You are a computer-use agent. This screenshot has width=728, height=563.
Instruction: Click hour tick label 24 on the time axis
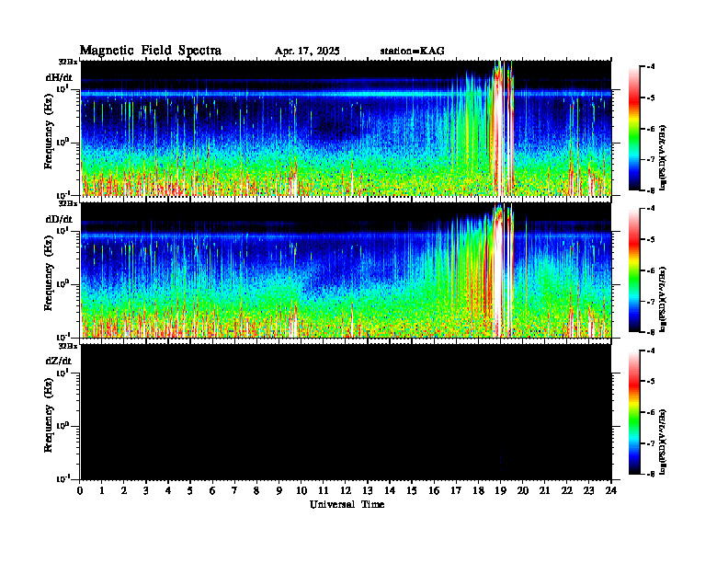611,490
